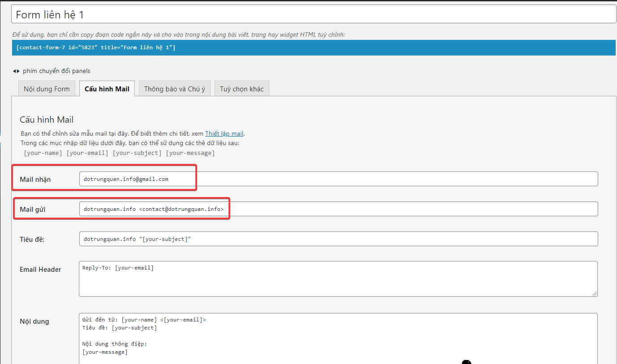617x364 pixels.
Task: Grab the Email Header textarea resize handle
Action: click(x=594, y=293)
